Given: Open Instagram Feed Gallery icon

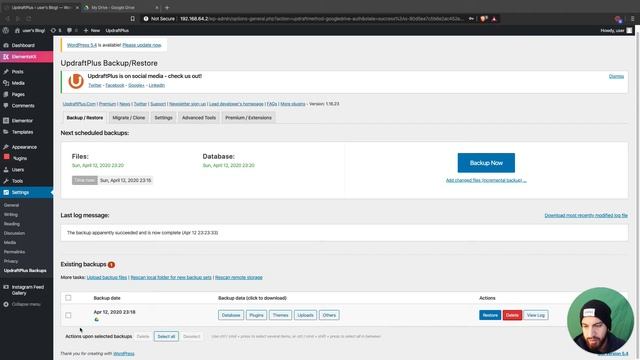Looking at the screenshot, I should (x=6, y=287).
